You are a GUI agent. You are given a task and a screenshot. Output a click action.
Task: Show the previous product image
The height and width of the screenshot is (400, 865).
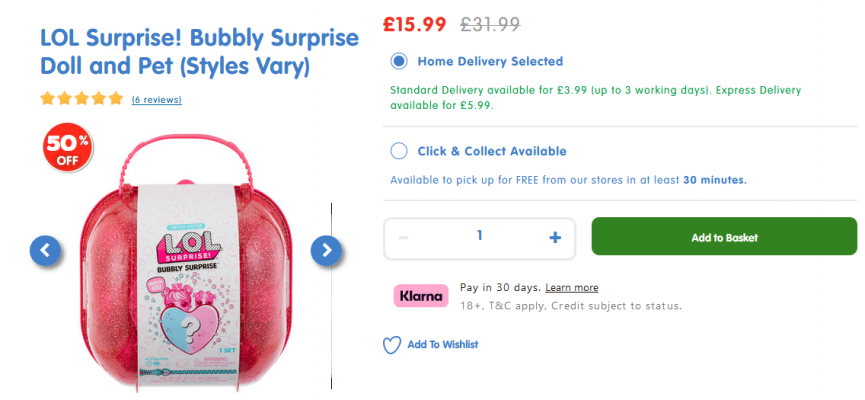[45, 250]
